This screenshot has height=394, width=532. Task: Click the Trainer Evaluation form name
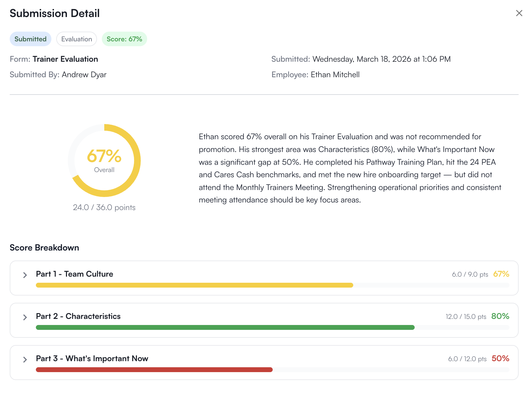[65, 59]
